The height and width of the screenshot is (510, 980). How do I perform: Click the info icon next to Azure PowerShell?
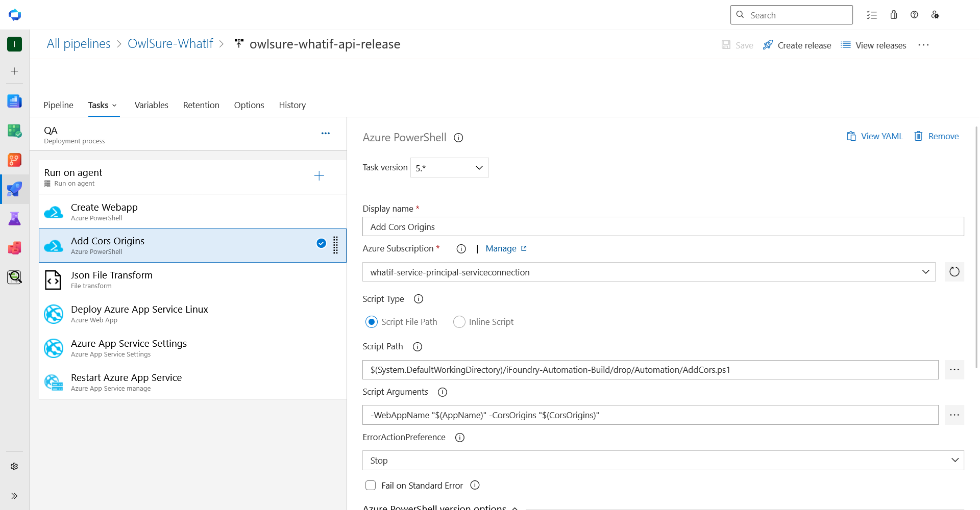click(458, 138)
